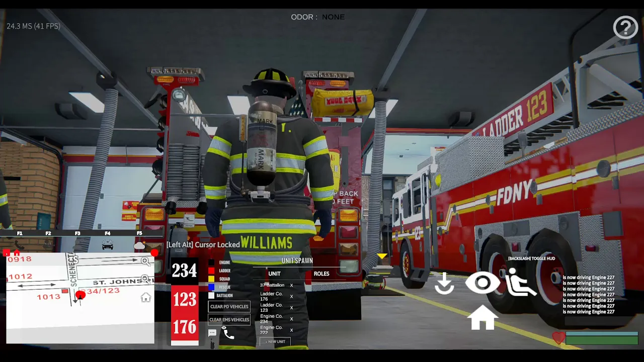Viewport: 644px width, 362px height.
Task: Select the red location marker on minimap
Action: 80,295
